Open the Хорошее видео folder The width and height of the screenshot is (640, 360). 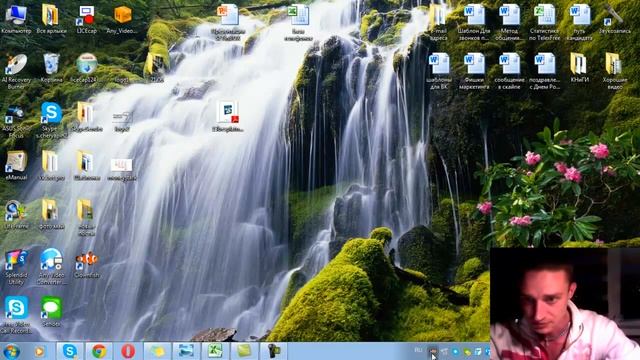tap(614, 71)
